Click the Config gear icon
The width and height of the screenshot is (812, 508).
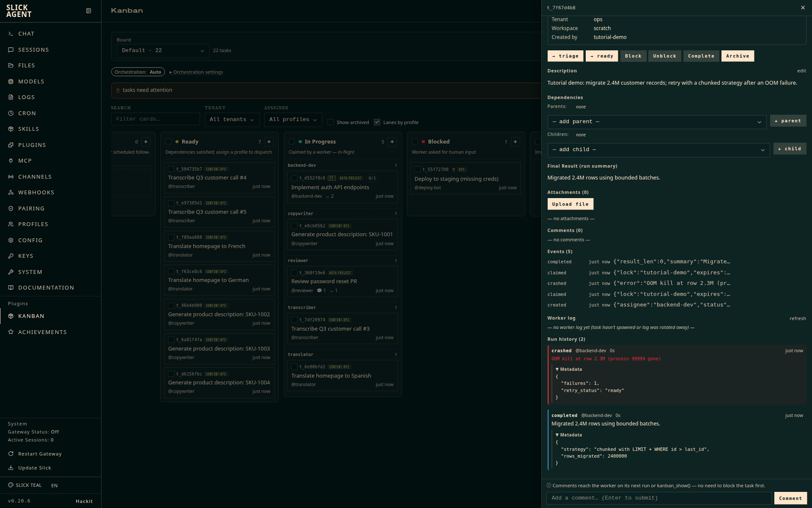pyautogui.click(x=11, y=240)
